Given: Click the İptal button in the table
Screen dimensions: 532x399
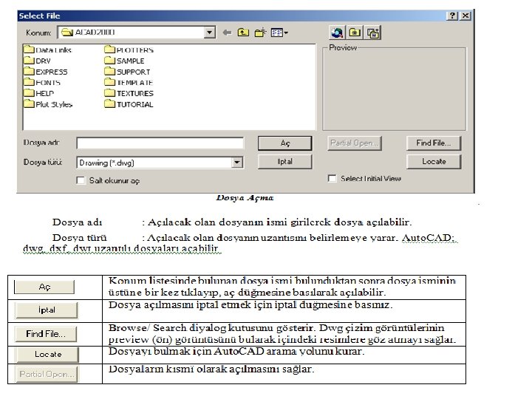Looking at the screenshot, I should (x=47, y=310).
